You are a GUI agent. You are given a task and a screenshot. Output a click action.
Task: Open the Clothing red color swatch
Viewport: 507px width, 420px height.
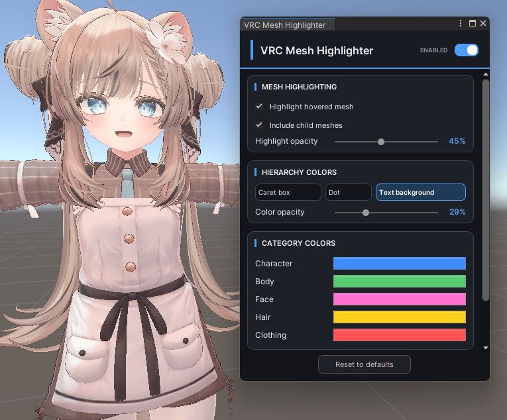pos(400,335)
